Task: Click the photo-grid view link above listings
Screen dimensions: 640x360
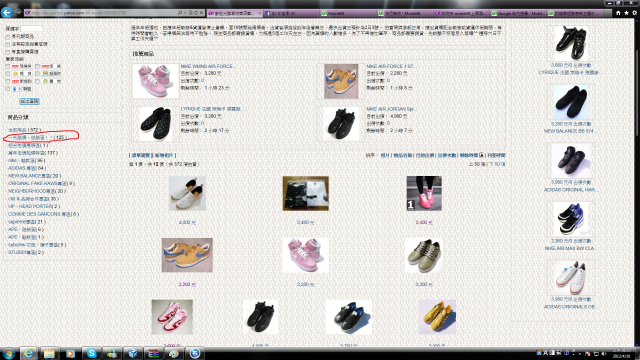Action: [164, 156]
